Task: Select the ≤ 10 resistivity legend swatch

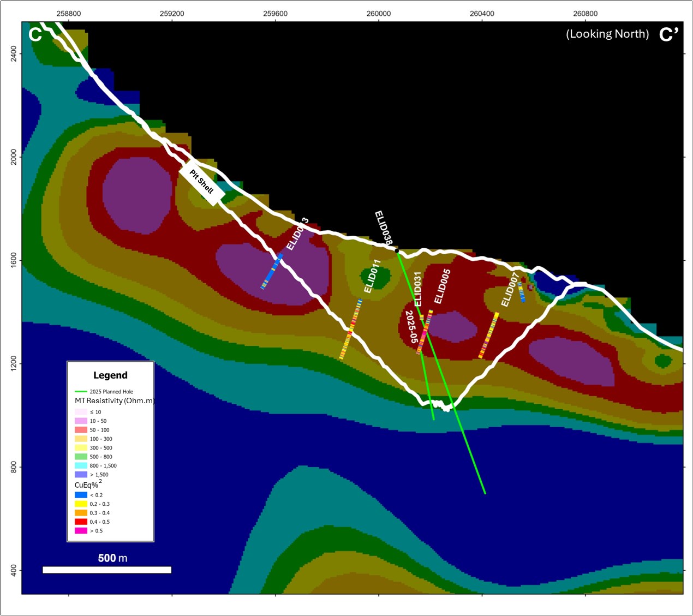Action: click(x=81, y=412)
